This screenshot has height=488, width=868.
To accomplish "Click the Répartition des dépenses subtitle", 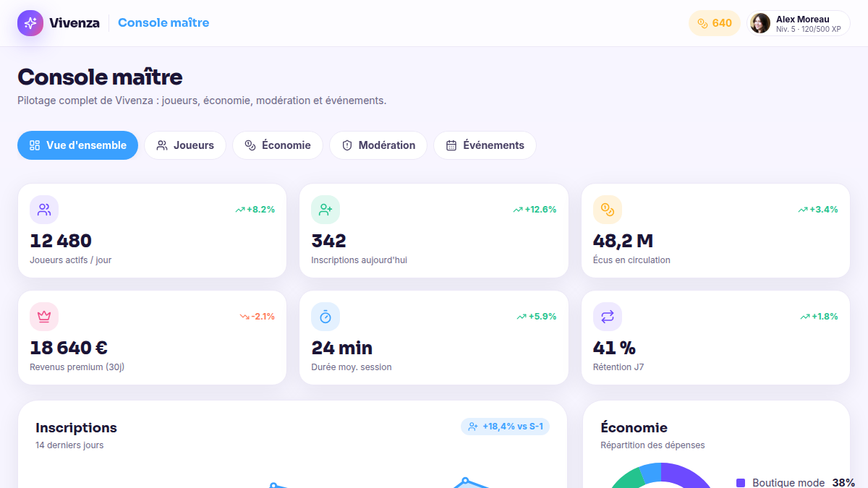I will pyautogui.click(x=652, y=445).
